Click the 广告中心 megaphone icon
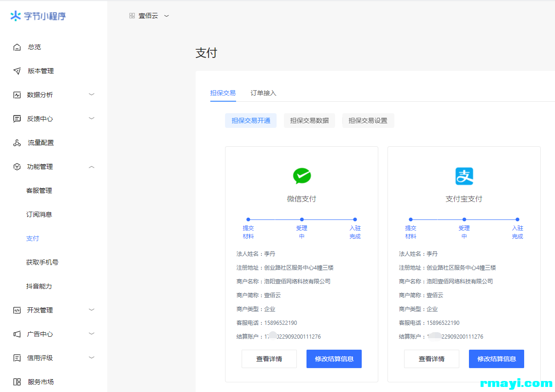Image resolution: width=555 pixels, height=392 pixels. (x=17, y=334)
